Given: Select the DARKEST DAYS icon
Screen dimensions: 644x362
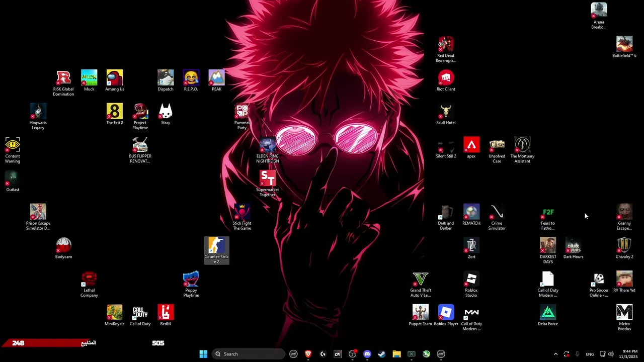Looking at the screenshot, I should tap(548, 250).
